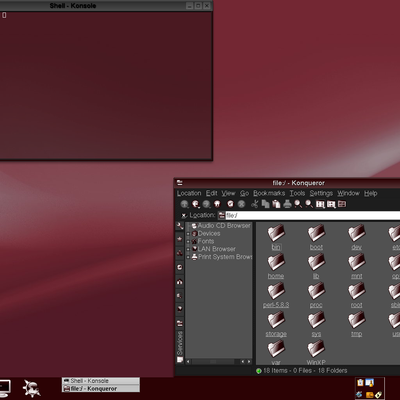Select the sys folder
The image size is (400, 400).
coord(316,324)
